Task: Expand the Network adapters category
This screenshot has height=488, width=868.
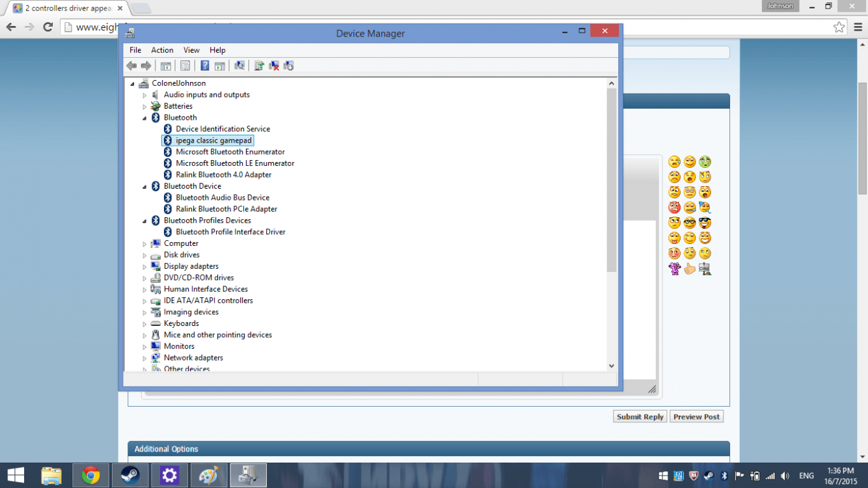Action: [x=144, y=358]
